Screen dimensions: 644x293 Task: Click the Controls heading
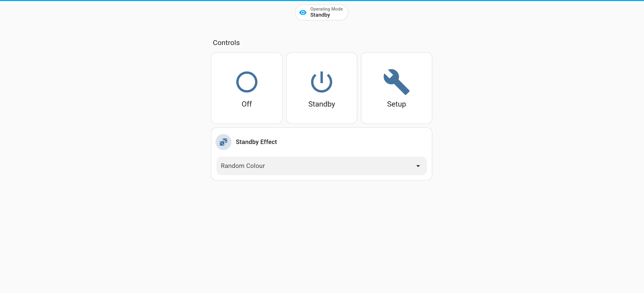(x=226, y=43)
